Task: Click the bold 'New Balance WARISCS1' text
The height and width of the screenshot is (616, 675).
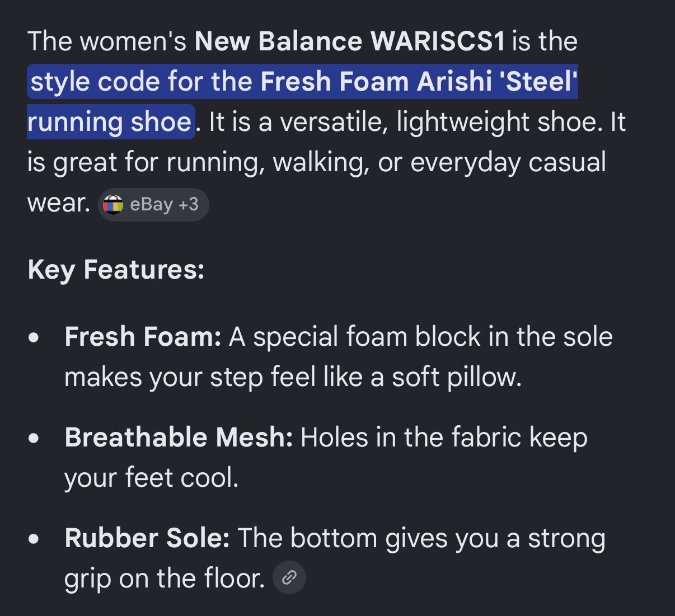Action: [350, 41]
